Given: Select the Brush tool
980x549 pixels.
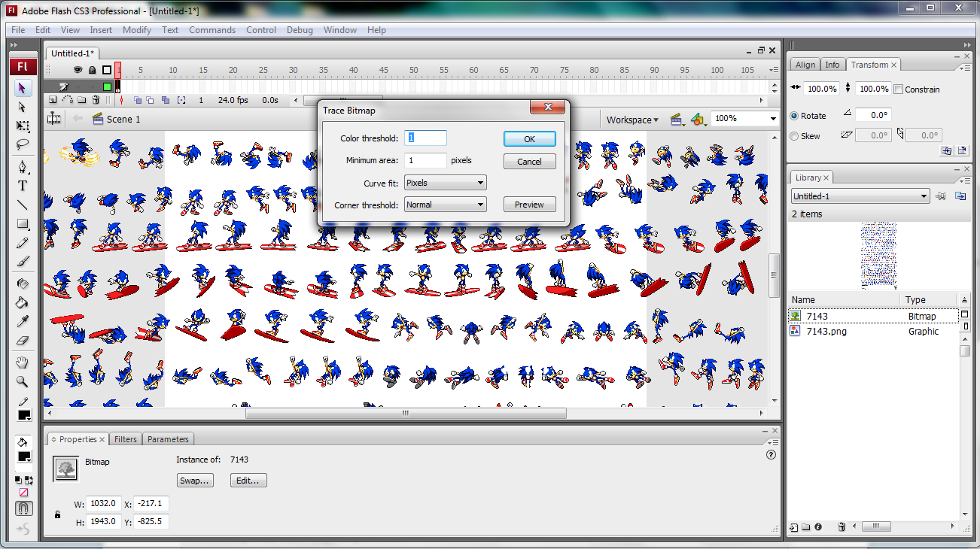Looking at the screenshot, I should pos(23,261).
